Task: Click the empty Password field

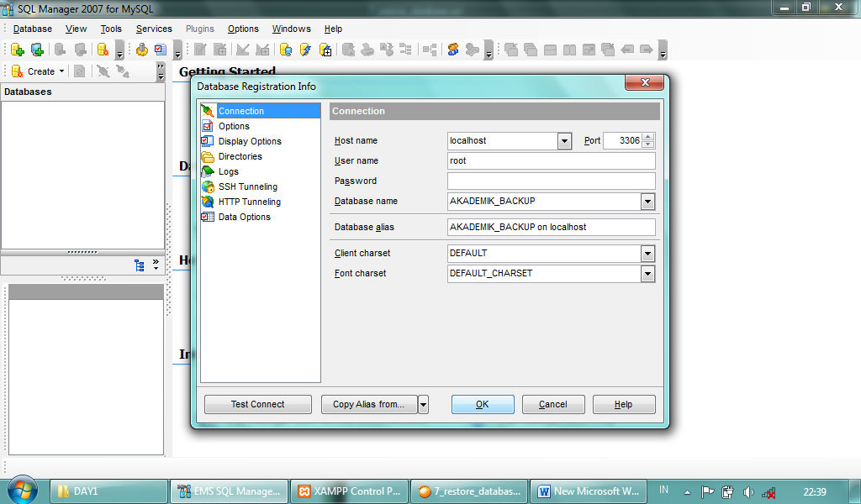Action: point(552,181)
